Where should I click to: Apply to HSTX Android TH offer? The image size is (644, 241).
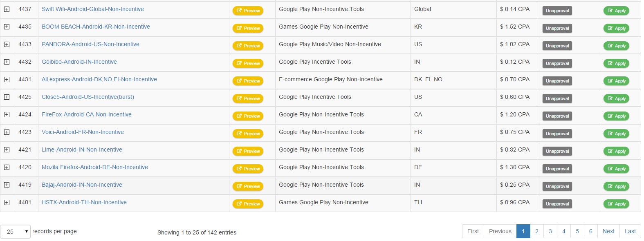(x=616, y=204)
